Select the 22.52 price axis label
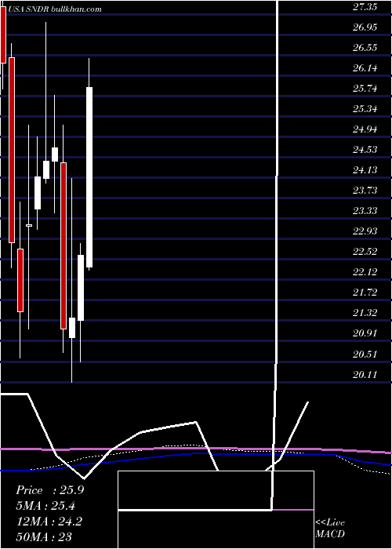 click(x=365, y=252)
